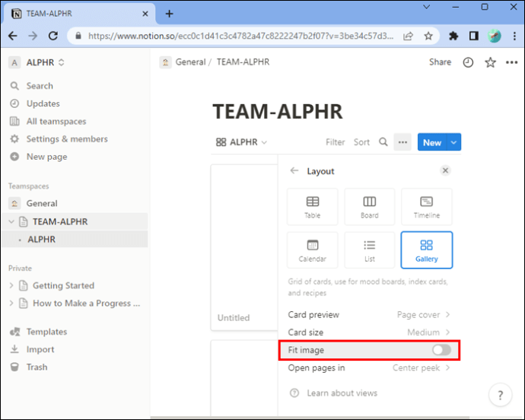Open the New button dropdown arrow
The width and height of the screenshot is (525, 420).
click(453, 142)
